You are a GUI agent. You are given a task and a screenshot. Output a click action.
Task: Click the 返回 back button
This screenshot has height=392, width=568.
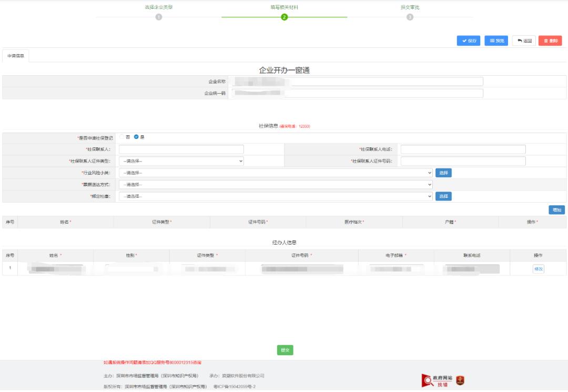point(523,41)
